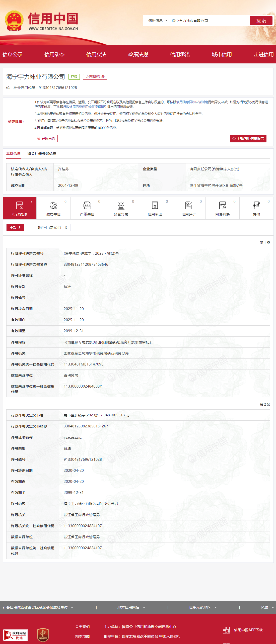This screenshot has width=276, height=644.
Task: Expand the 区域 footer list
Action: [267, 607]
